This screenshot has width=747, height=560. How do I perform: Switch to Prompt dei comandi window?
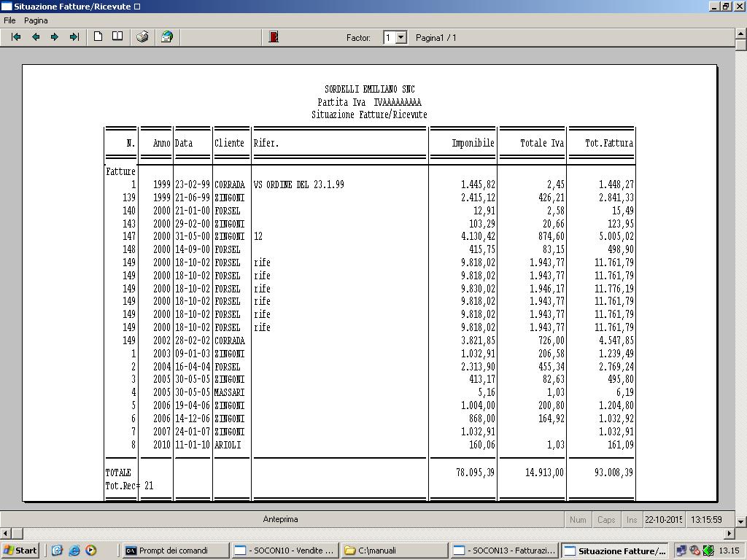(x=174, y=551)
